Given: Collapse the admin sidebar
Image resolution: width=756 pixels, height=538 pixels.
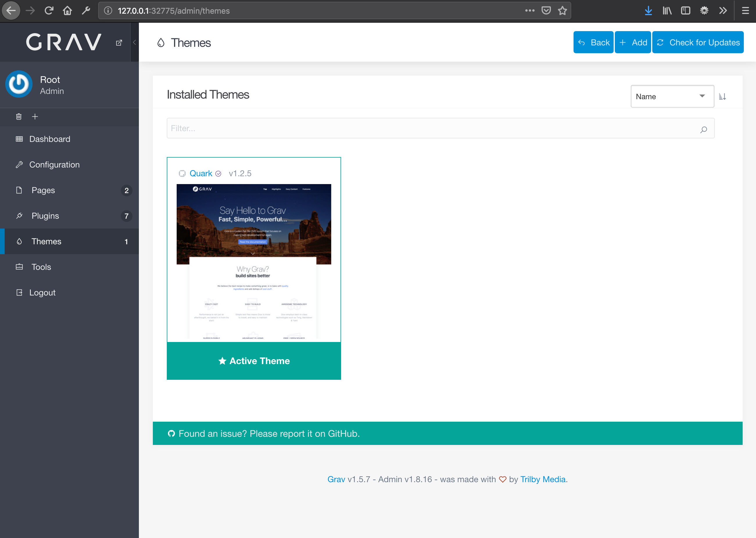Looking at the screenshot, I should tap(135, 42).
